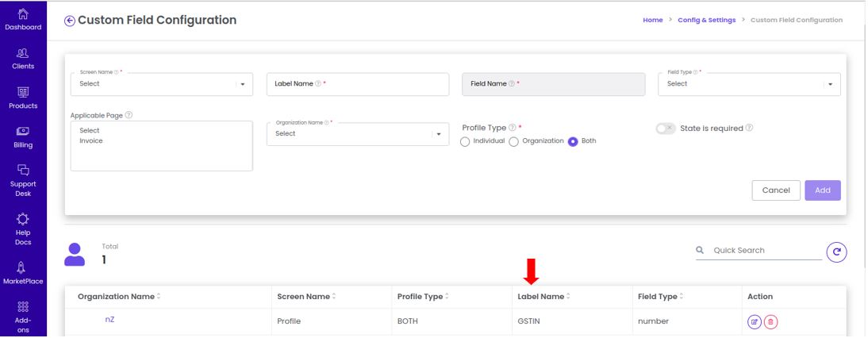The image size is (868, 338).
Task: Click the delete icon in the GSTIN row
Action: [770, 321]
